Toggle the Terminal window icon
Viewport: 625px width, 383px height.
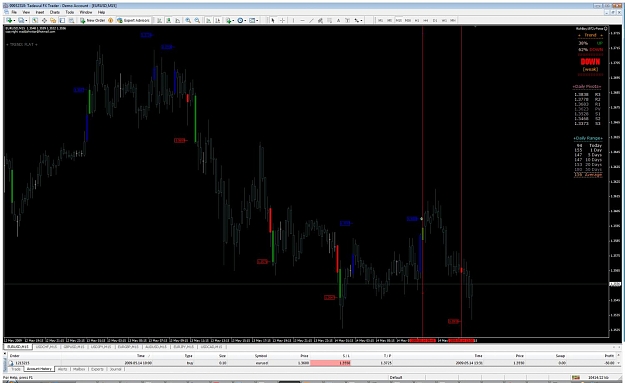[62, 20]
